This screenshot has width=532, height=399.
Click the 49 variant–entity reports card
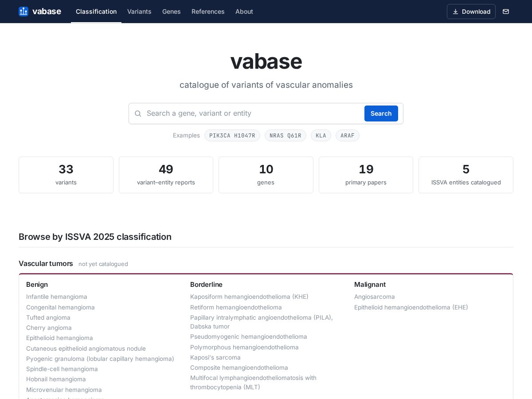[x=166, y=175]
